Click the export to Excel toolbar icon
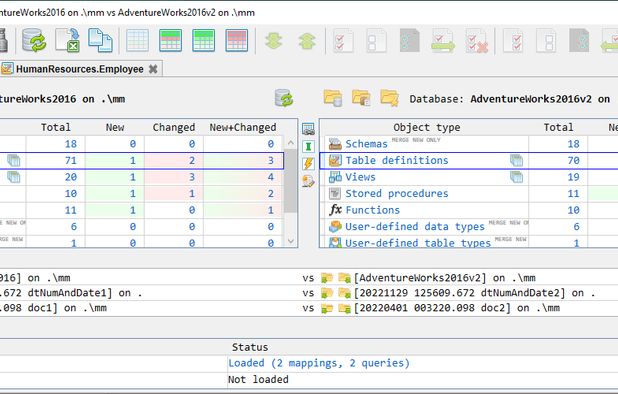The image size is (618, 394). (x=67, y=40)
